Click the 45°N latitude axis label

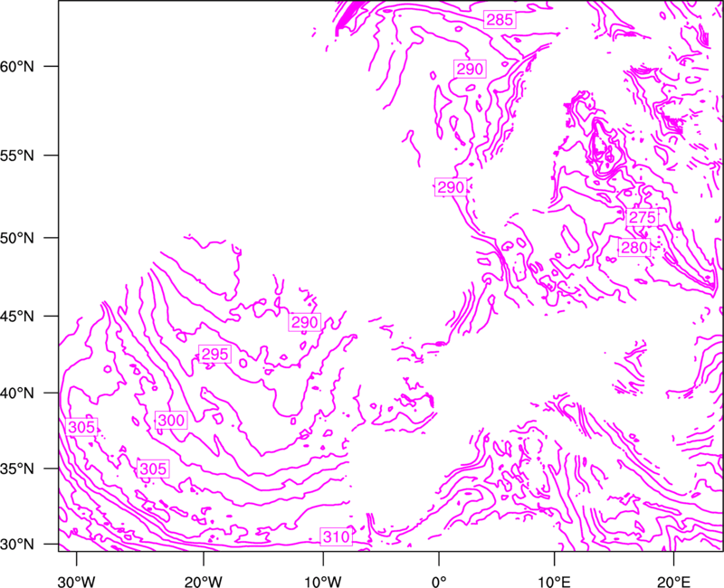point(17,316)
